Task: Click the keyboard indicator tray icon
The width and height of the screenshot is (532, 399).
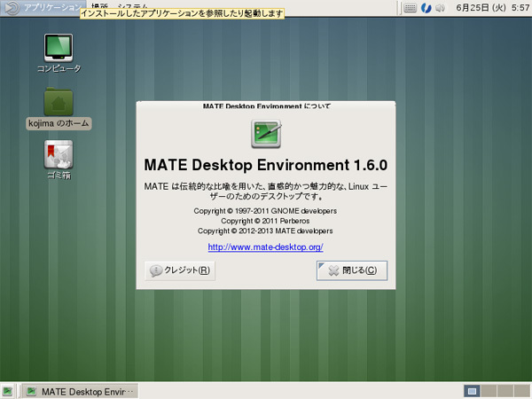Action: (x=410, y=8)
